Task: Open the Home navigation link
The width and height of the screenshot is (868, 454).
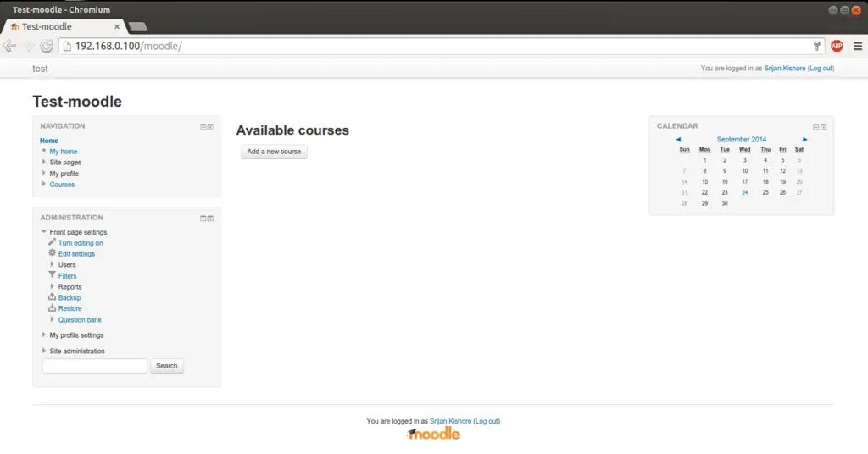Action: 48,141
